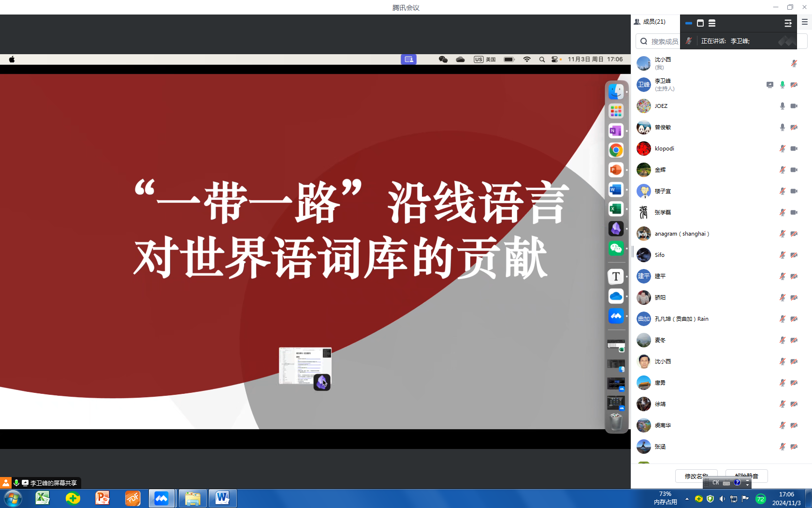Open WeChat in the shared Mac dock

(x=616, y=249)
